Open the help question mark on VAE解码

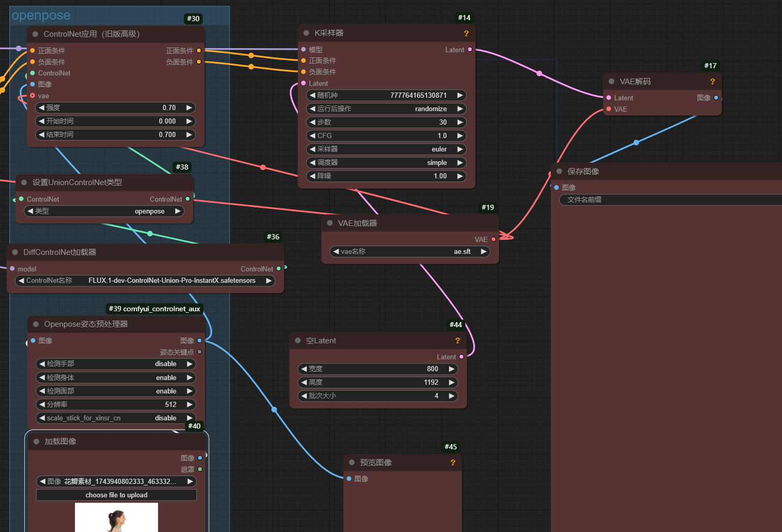pos(713,81)
